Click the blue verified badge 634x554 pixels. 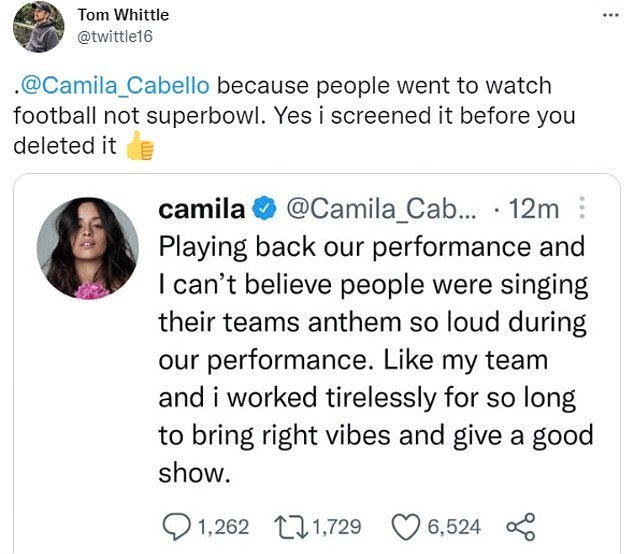click(265, 209)
